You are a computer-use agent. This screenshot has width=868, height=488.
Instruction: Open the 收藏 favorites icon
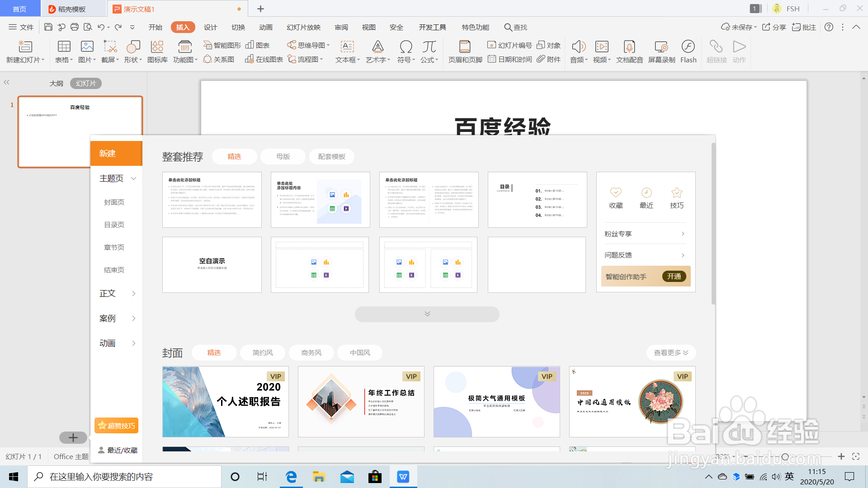click(x=616, y=198)
